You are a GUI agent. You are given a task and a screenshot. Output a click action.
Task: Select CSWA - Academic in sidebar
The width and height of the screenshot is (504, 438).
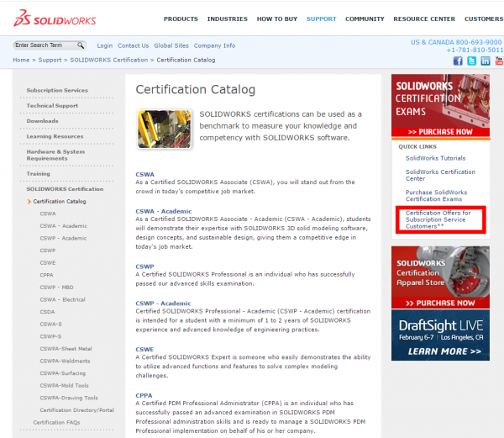(63, 226)
